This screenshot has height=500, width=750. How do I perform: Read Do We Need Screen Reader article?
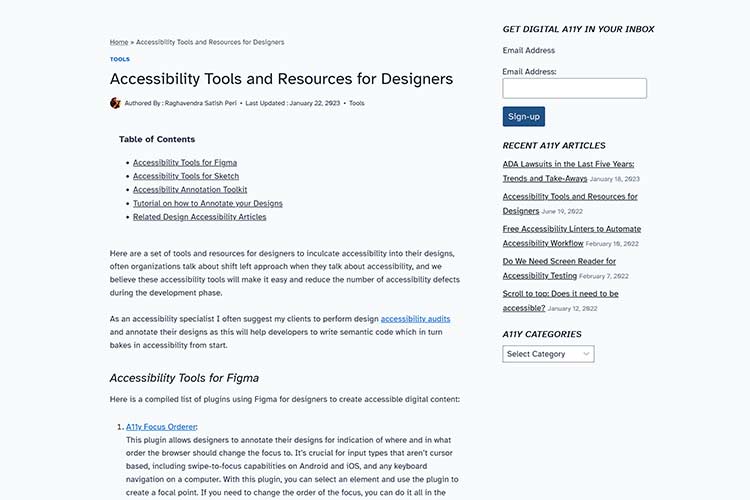(x=559, y=261)
